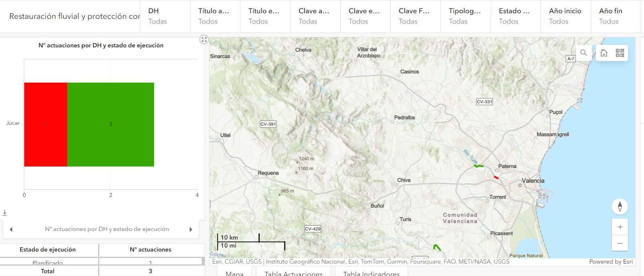Click the green Júcar bar segment
This screenshot has height=276, width=644.
click(111, 124)
